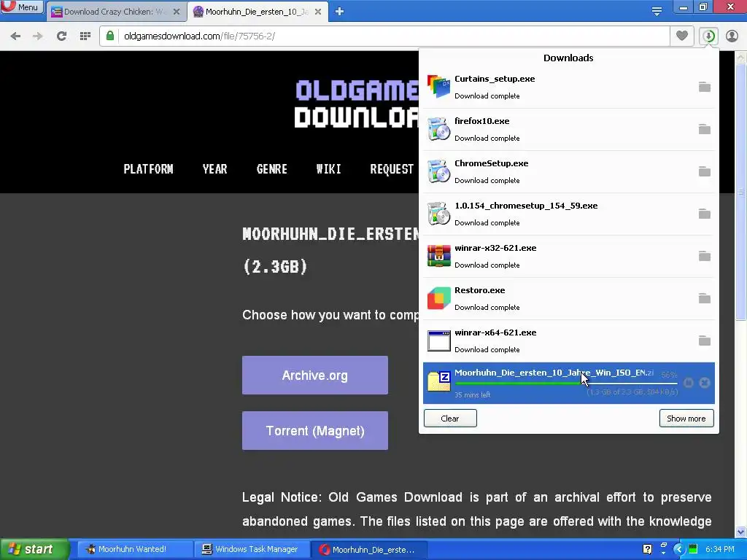
Task: Open containing folder for ChromeSetup.exe
Action: [705, 172]
